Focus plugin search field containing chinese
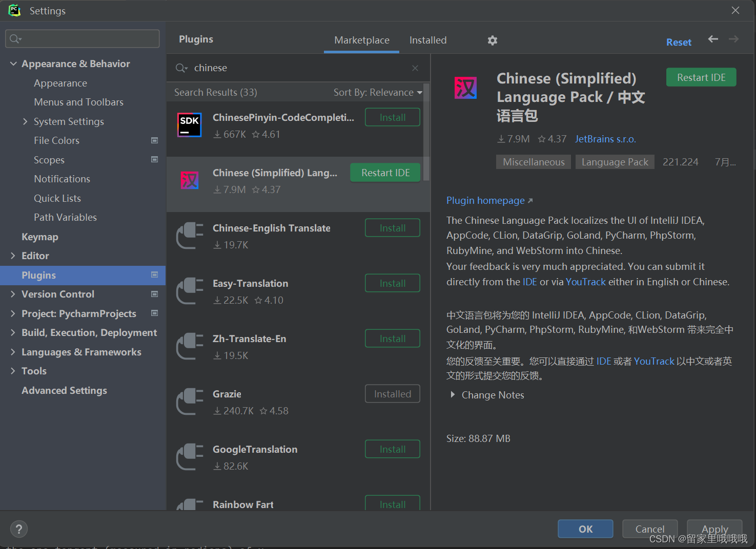This screenshot has width=756, height=549. click(297, 68)
